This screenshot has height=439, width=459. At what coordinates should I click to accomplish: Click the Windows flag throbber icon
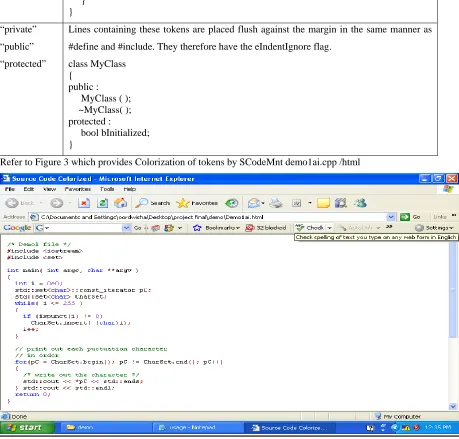(448, 189)
